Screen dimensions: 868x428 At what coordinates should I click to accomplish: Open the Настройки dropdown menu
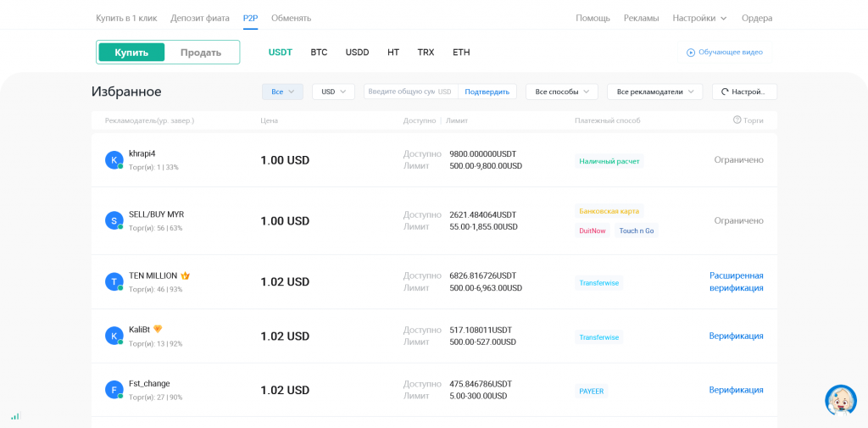point(699,19)
